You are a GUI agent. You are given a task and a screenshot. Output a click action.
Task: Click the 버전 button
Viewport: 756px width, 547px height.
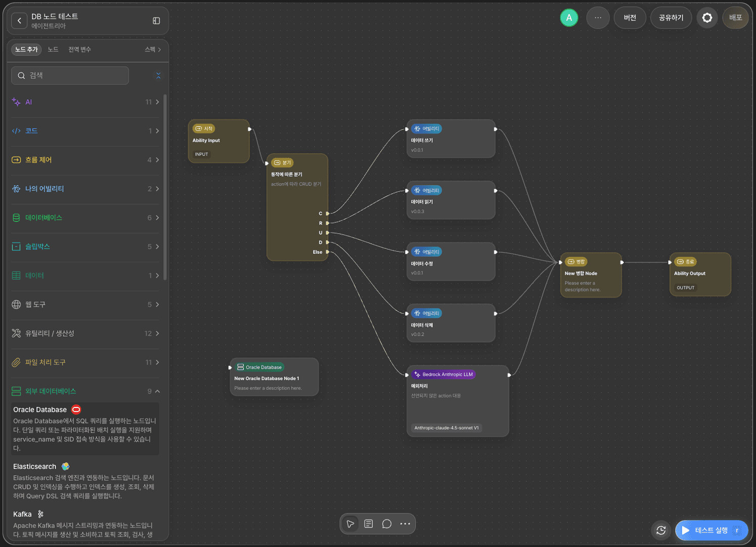pos(630,18)
